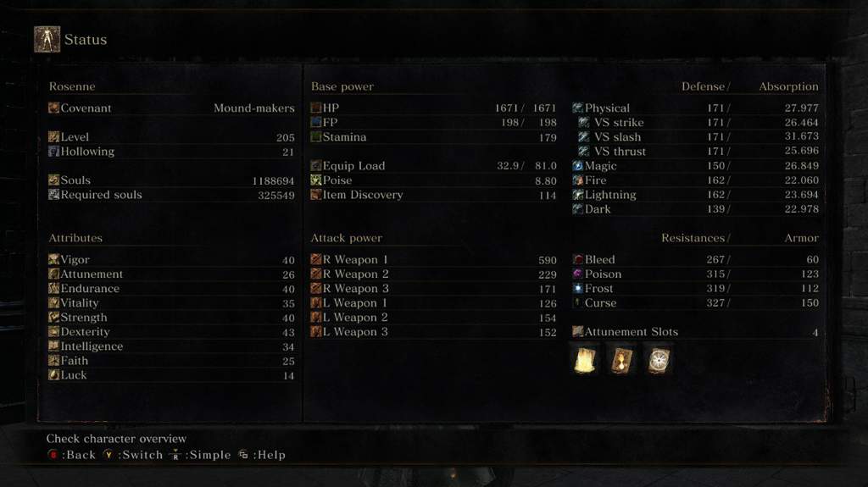
Task: Select the Vigor attribute icon
Action: click(x=53, y=259)
